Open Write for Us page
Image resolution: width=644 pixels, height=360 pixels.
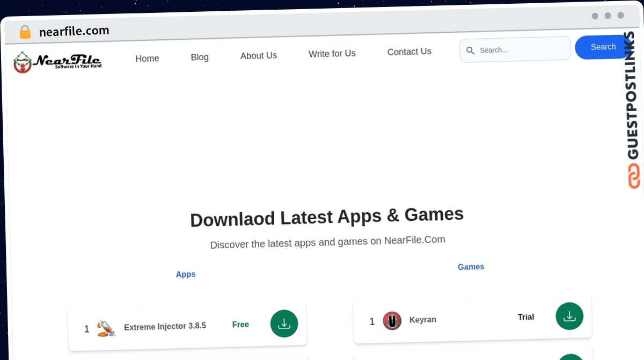[x=332, y=53]
